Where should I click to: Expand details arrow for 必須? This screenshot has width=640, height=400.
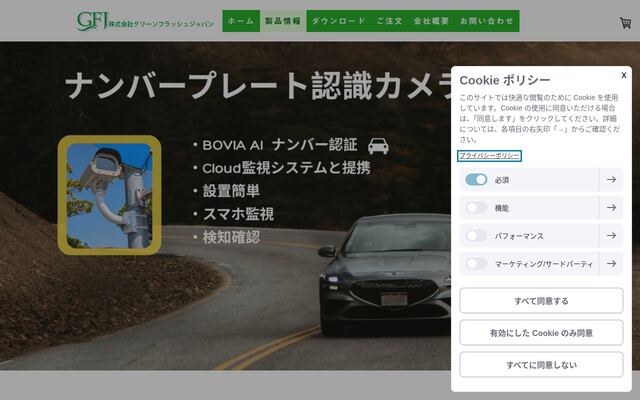(611, 180)
